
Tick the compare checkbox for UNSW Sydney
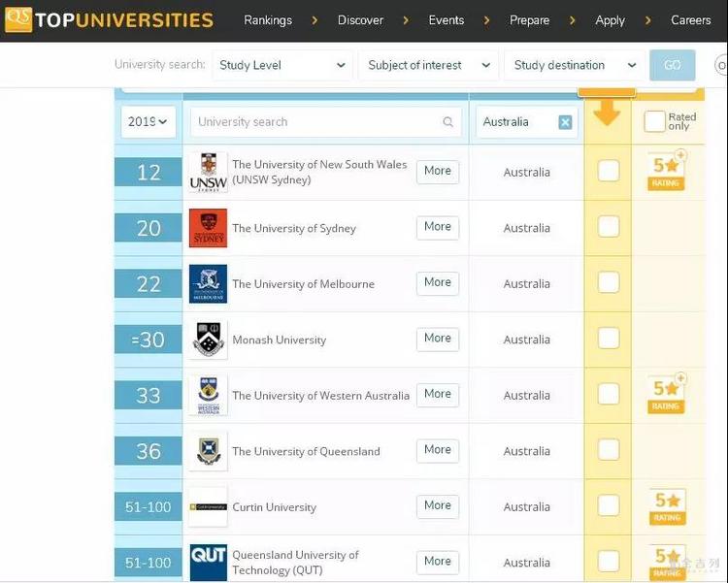[x=608, y=172]
